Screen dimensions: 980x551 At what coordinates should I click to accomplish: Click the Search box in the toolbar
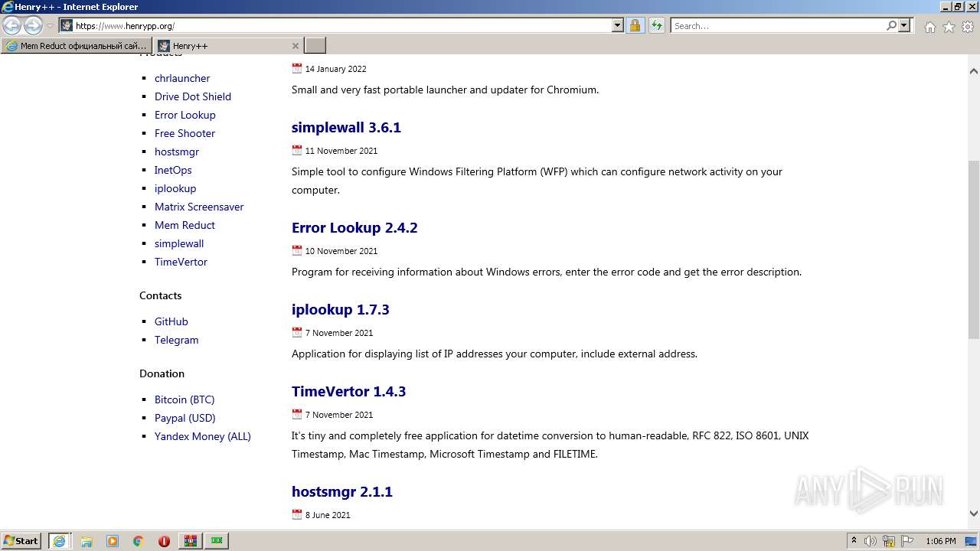tap(777, 25)
